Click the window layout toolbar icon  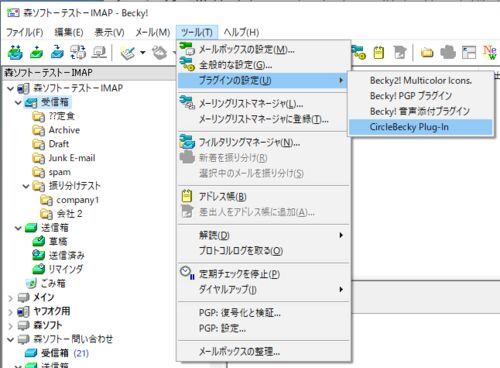(469, 53)
